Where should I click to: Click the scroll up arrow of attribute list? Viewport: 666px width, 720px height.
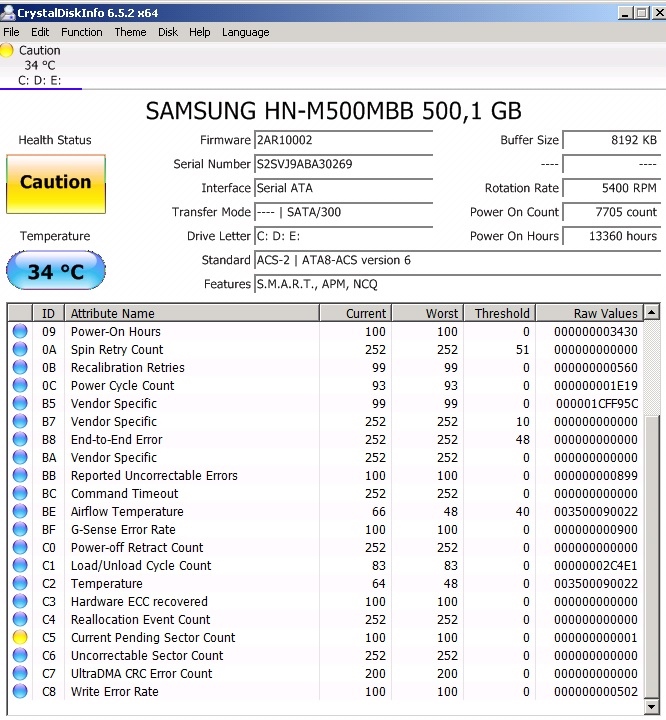coord(651,313)
